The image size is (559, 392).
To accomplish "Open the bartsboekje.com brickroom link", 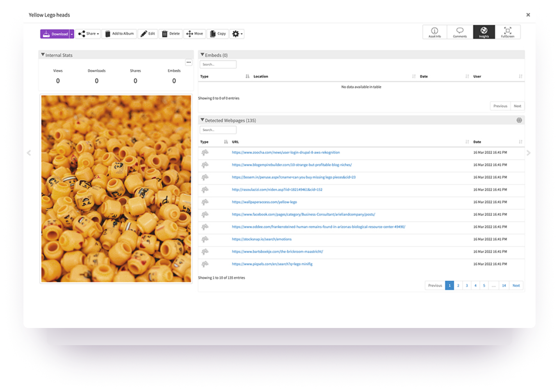I will tap(278, 252).
